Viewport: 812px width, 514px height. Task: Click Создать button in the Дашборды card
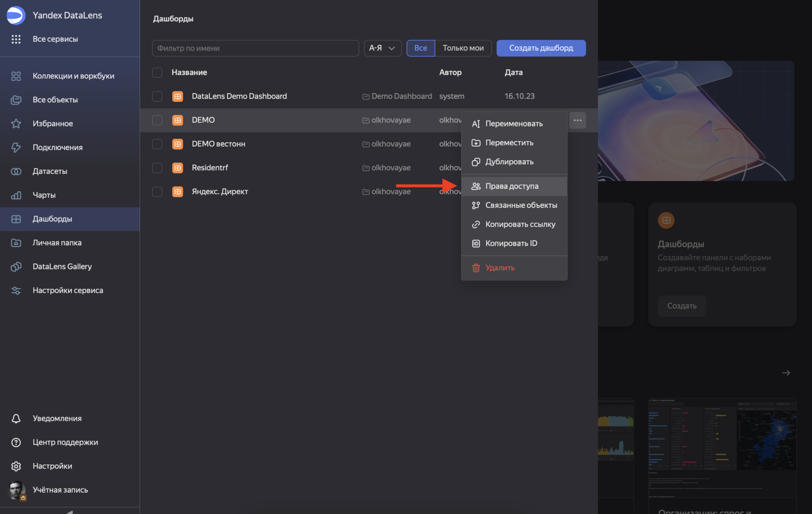[x=681, y=306]
